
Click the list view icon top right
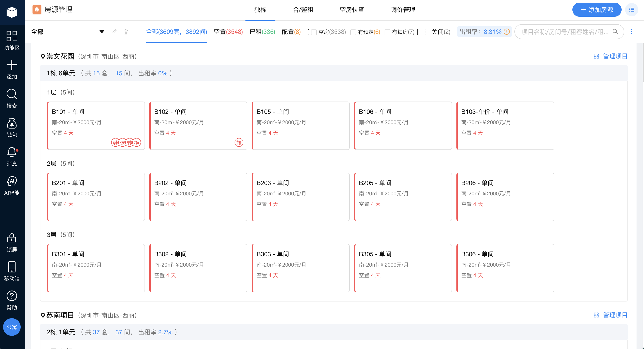(x=632, y=10)
